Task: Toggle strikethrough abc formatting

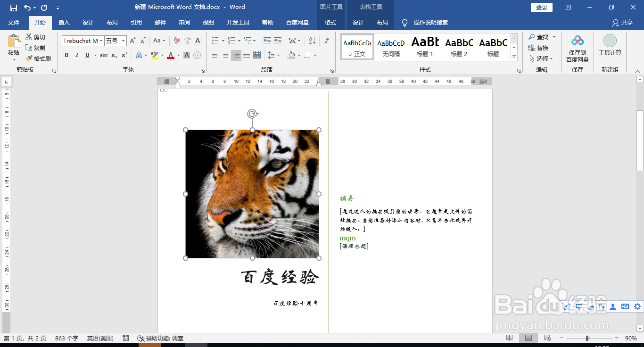Action: tap(104, 55)
